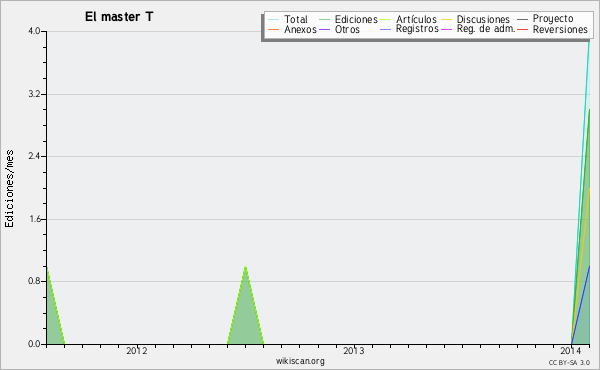The width and height of the screenshot is (600, 370).
Task: Click the Anexos legend color line
Action: click(274, 29)
